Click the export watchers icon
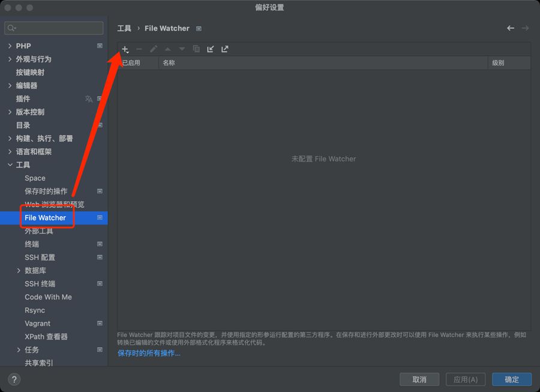 coord(225,49)
